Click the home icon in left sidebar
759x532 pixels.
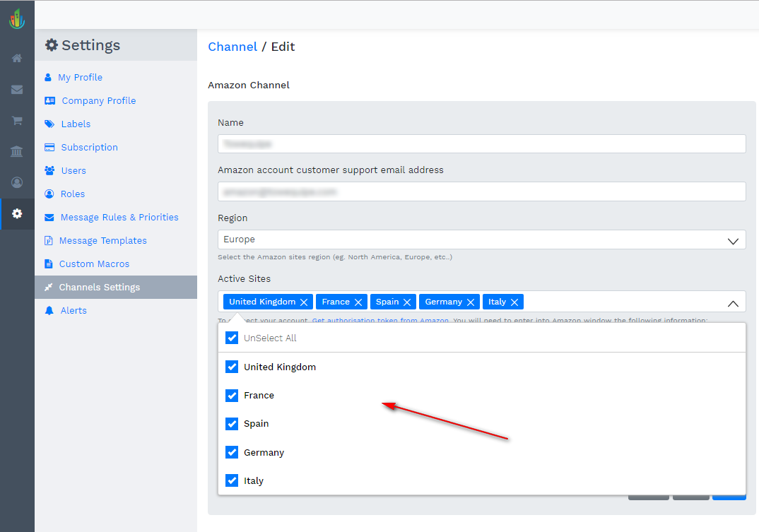(17, 58)
